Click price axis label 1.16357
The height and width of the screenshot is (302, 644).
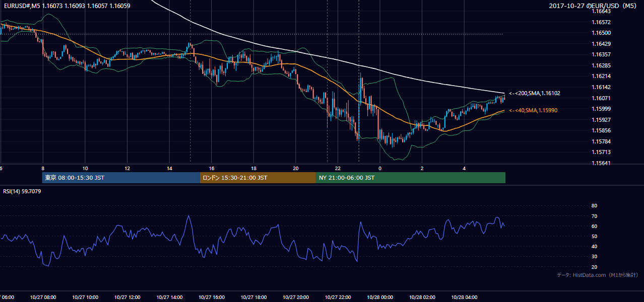pos(602,54)
